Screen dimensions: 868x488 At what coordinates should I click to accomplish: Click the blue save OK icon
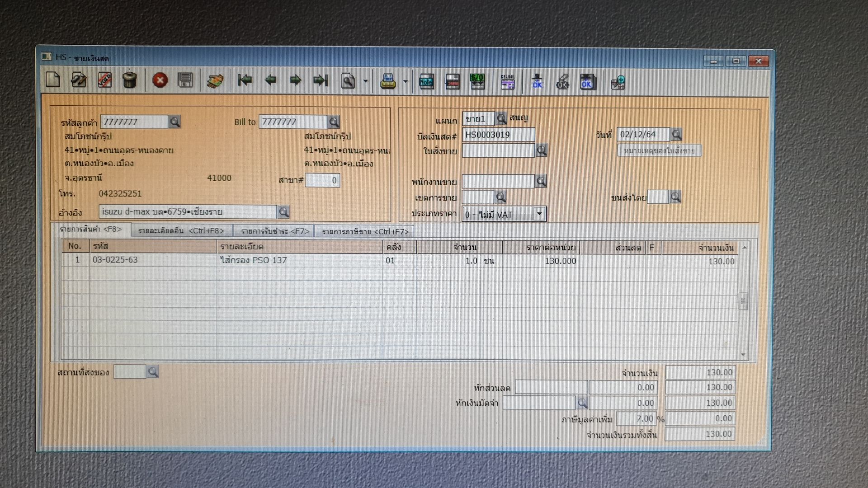[588, 82]
